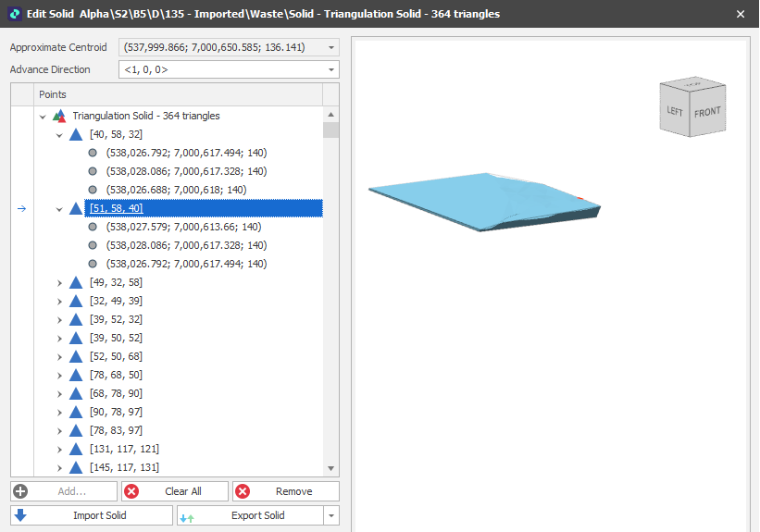Expand the [39, 50, 52] triangle node
The image size is (760, 532).
(x=59, y=339)
